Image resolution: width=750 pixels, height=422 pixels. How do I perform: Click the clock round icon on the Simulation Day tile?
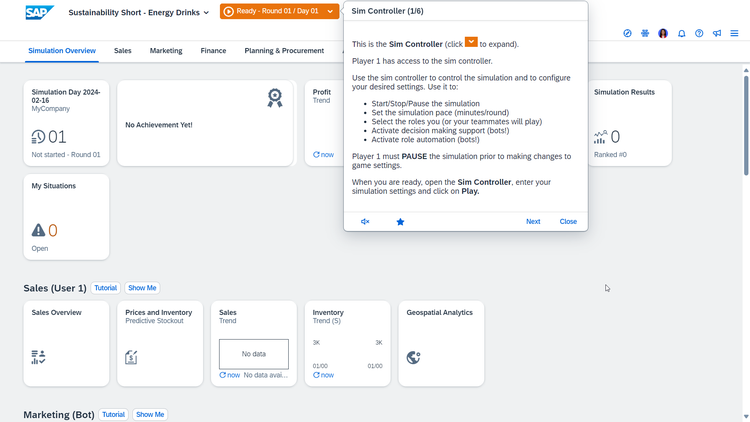[38, 137]
